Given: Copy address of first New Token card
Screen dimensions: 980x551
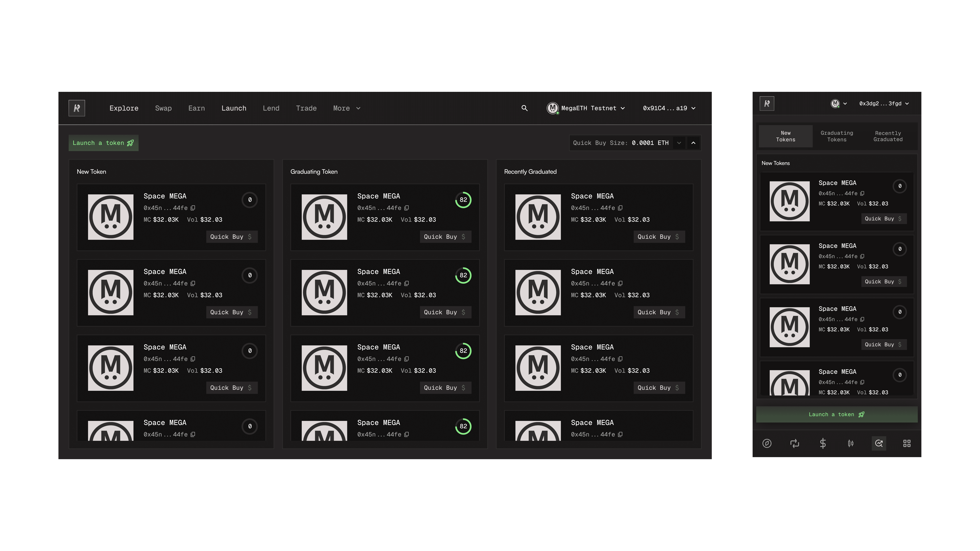Looking at the screenshot, I should (x=193, y=208).
